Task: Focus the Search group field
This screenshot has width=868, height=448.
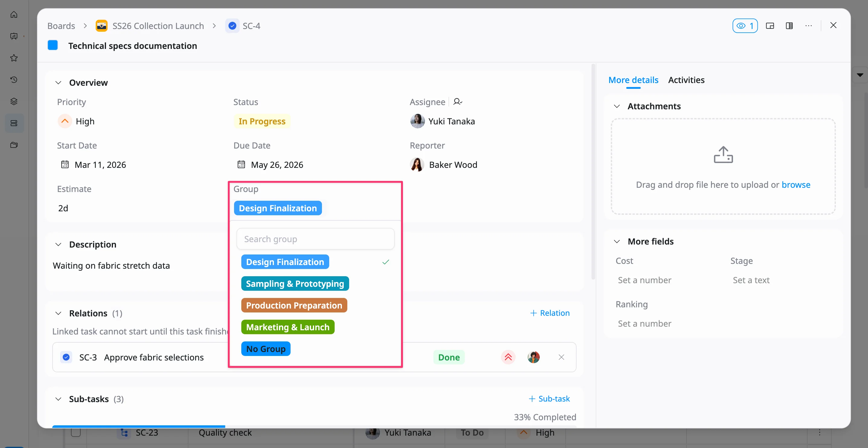Action: pyautogui.click(x=315, y=239)
